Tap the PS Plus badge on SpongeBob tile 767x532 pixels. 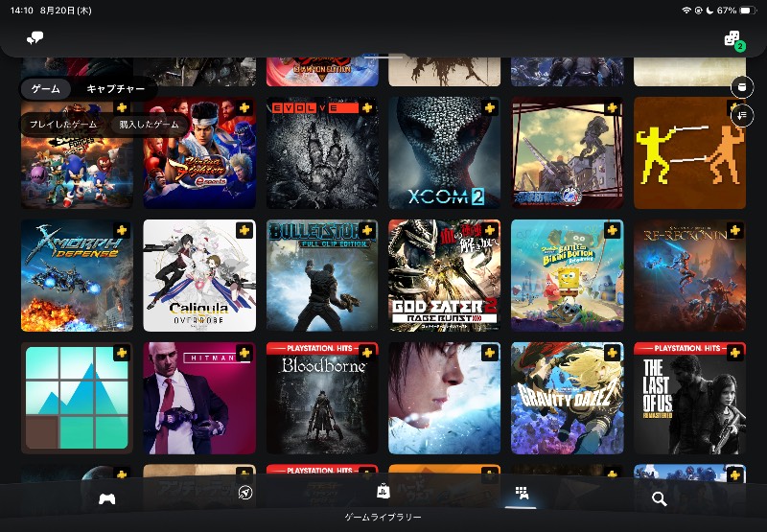612,230
